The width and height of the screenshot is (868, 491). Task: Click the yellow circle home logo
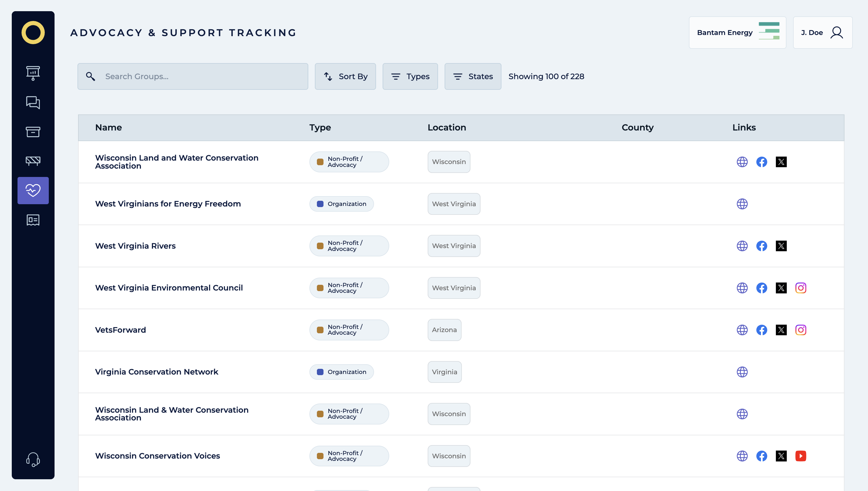[x=33, y=33]
